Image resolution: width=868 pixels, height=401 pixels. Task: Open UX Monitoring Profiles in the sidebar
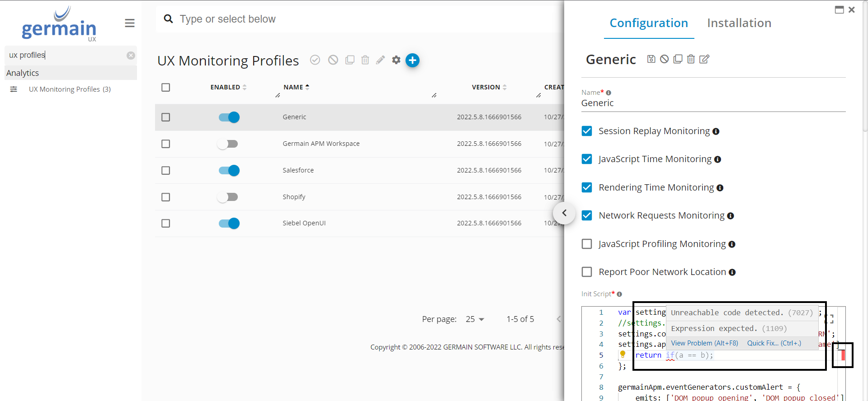70,89
